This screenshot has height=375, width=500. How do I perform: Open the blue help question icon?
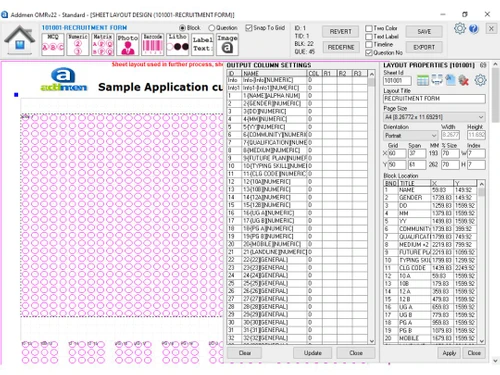click(x=474, y=29)
